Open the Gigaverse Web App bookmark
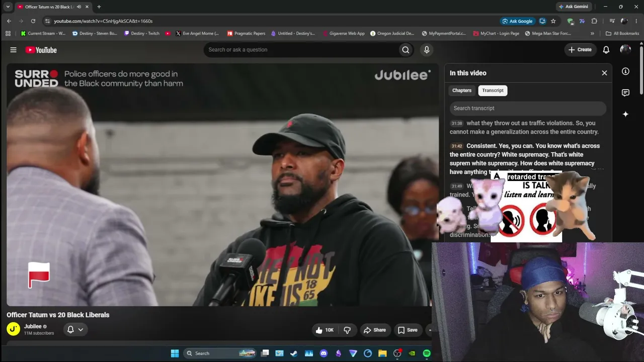Viewport: 644px width, 362px height. 344,34
